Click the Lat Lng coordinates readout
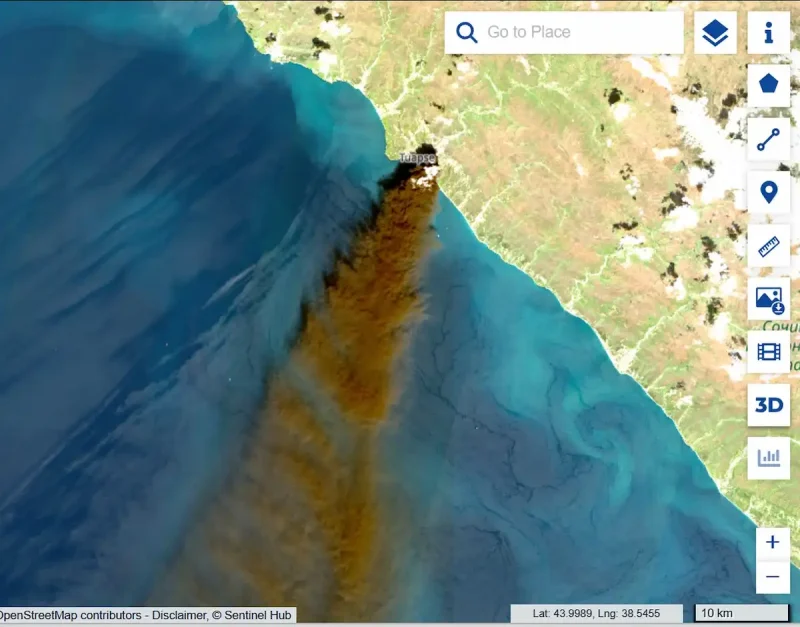 pos(596,613)
